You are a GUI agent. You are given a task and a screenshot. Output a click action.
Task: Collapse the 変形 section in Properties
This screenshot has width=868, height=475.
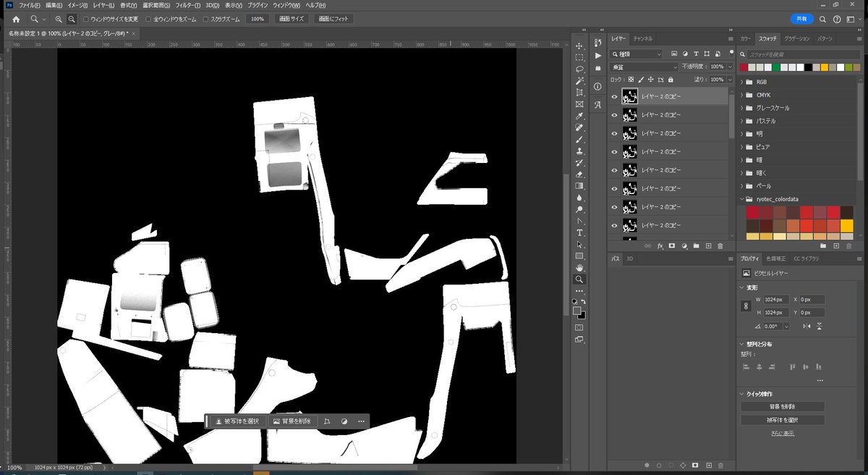[x=743, y=287]
